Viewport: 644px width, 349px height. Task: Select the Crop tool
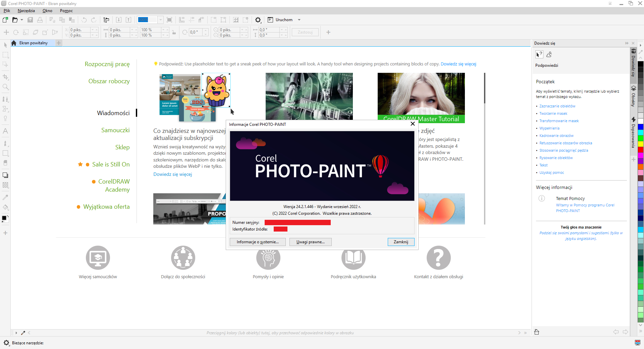(x=5, y=77)
